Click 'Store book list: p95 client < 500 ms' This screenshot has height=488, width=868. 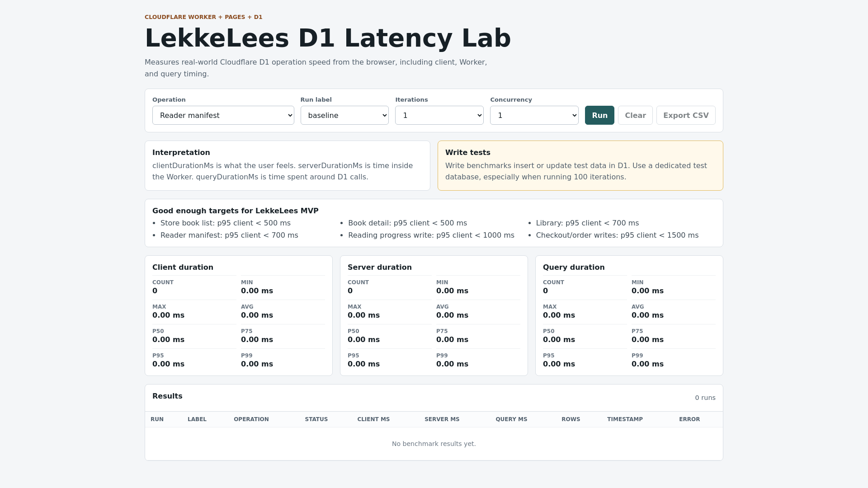coord(226,223)
